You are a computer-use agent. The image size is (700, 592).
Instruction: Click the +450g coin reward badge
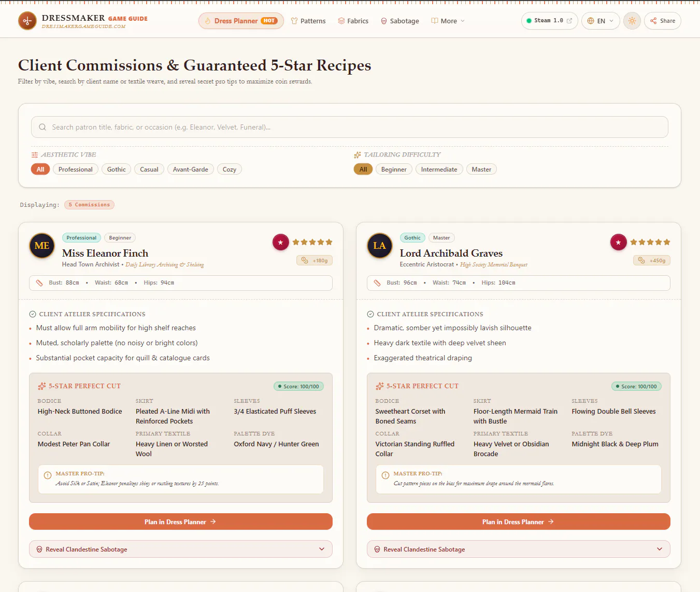point(652,260)
